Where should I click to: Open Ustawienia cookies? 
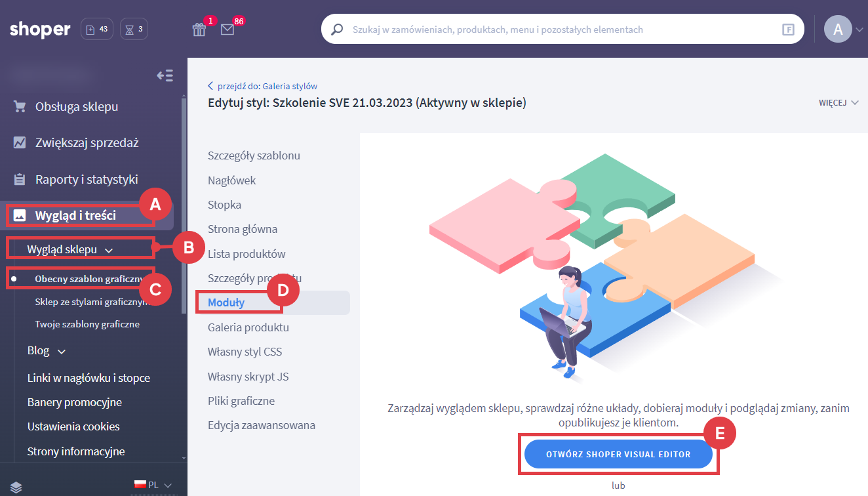click(x=73, y=426)
